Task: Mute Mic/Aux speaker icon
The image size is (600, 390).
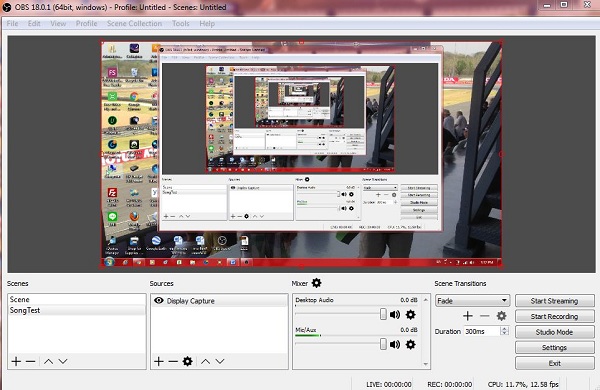Action: coord(395,344)
